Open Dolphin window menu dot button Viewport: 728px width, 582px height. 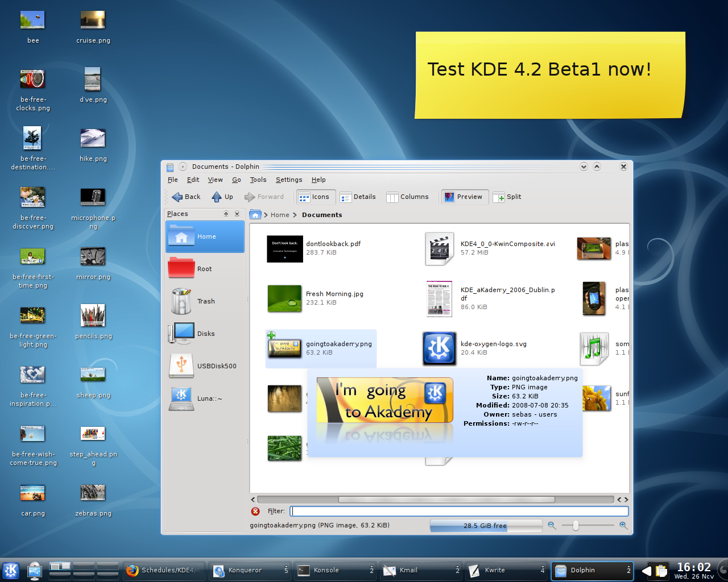183,167
